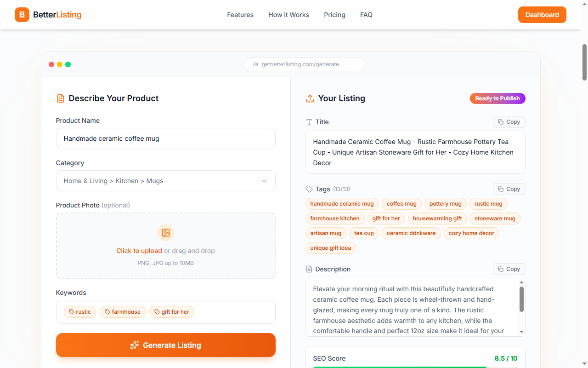This screenshot has width=588, height=368.
Task: Click the T icon next to Title
Action: (309, 122)
